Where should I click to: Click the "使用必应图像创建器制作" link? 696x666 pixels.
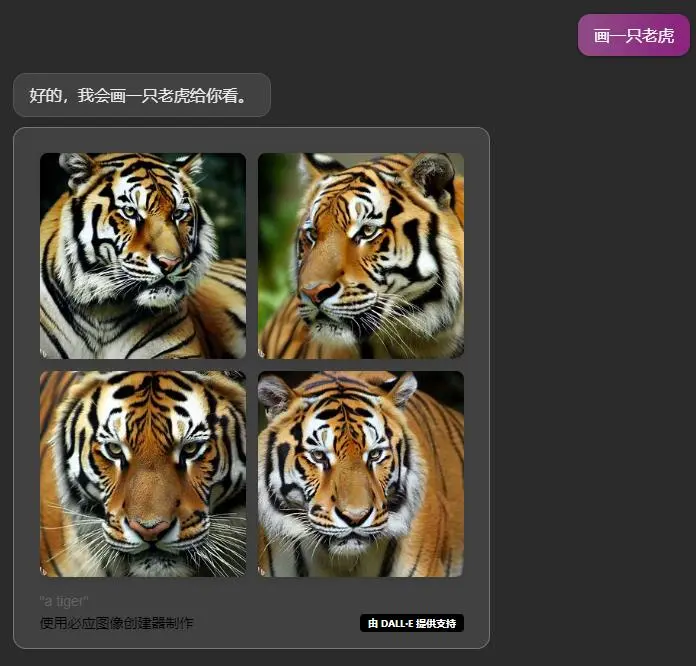117,623
